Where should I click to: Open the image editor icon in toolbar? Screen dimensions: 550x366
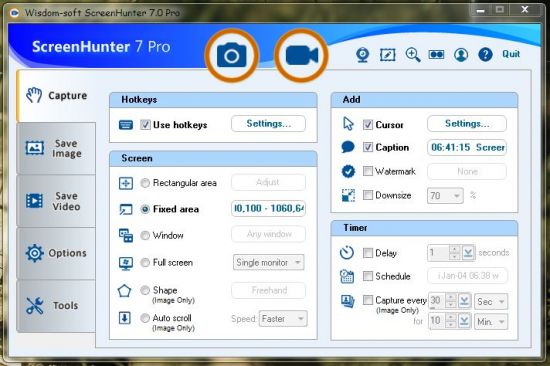pyautogui.click(x=388, y=55)
